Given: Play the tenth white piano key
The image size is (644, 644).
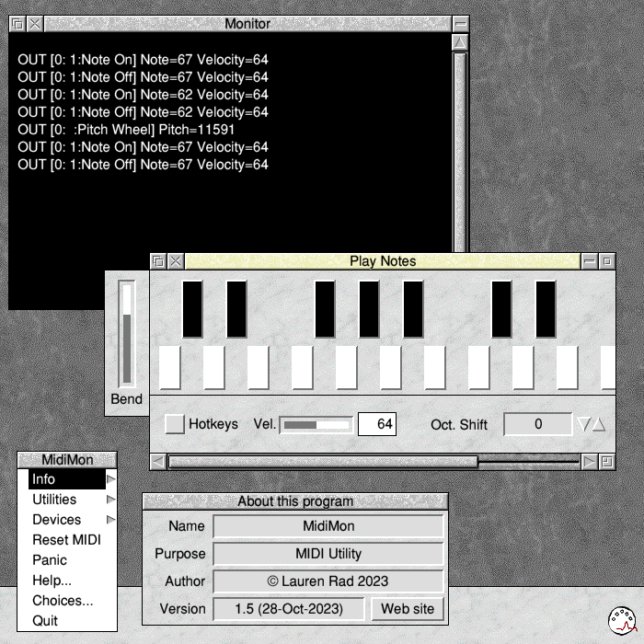Looking at the screenshot, I should click(x=568, y=367).
